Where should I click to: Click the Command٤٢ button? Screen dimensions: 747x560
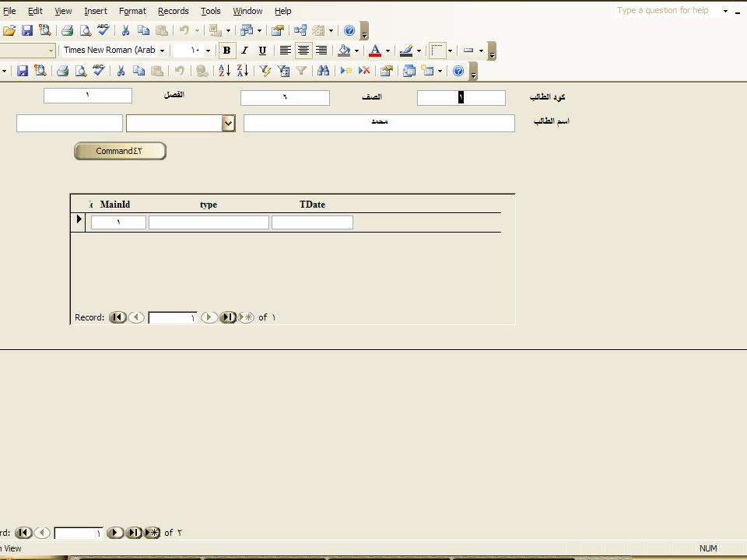pos(120,151)
